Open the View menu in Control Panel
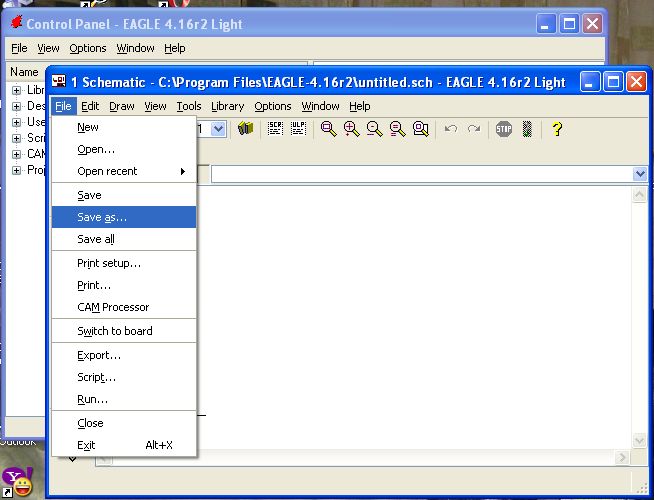The image size is (654, 500). 48,48
